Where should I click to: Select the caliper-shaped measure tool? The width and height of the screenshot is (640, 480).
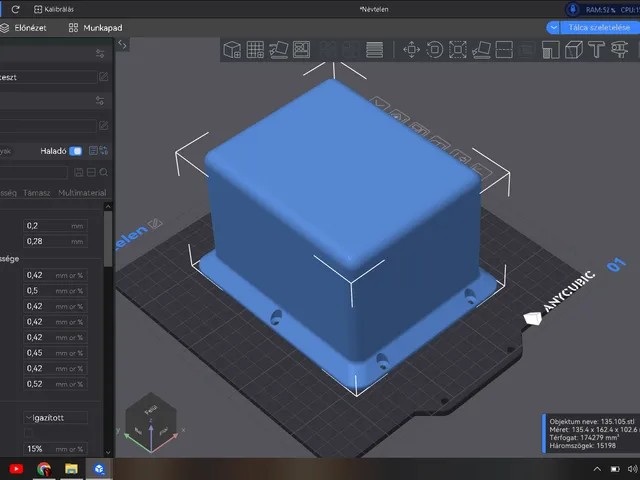[619, 50]
